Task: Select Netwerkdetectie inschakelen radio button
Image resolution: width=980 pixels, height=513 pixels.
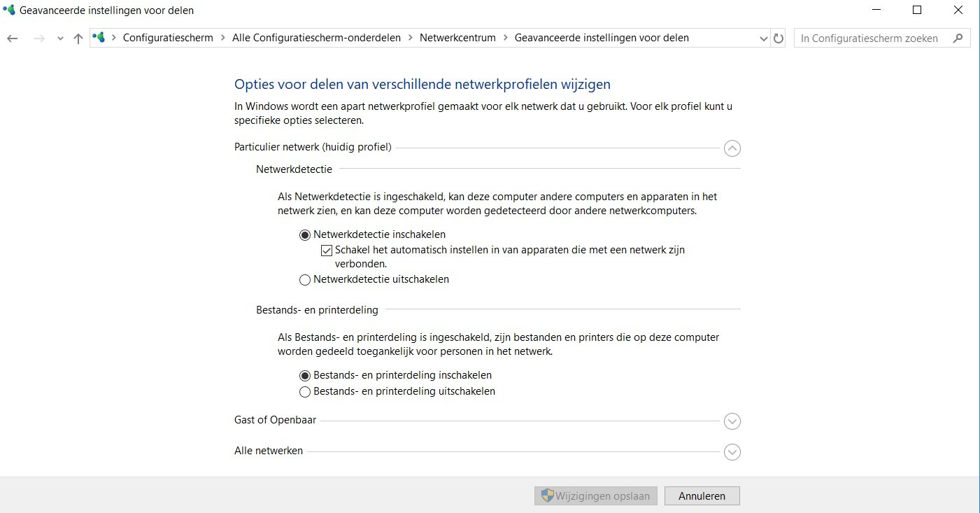Action: 304,235
